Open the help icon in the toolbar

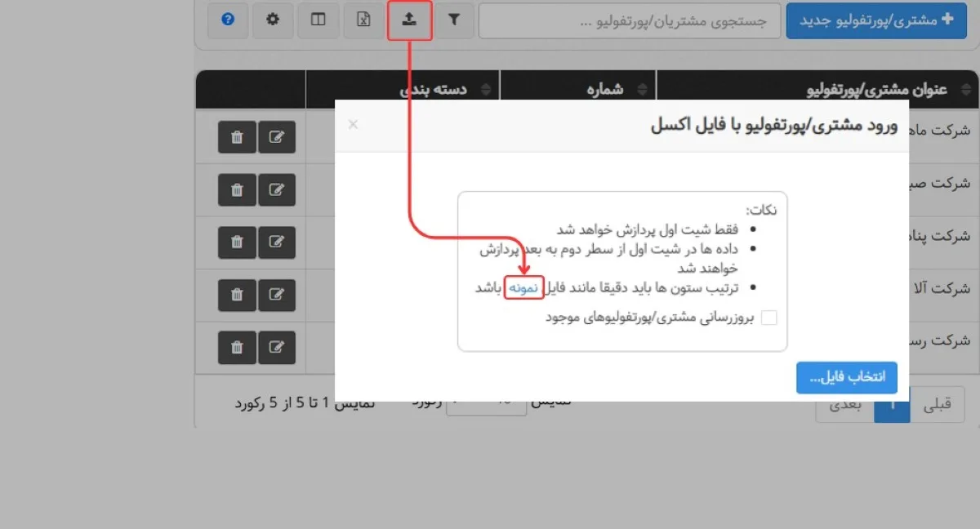click(227, 20)
